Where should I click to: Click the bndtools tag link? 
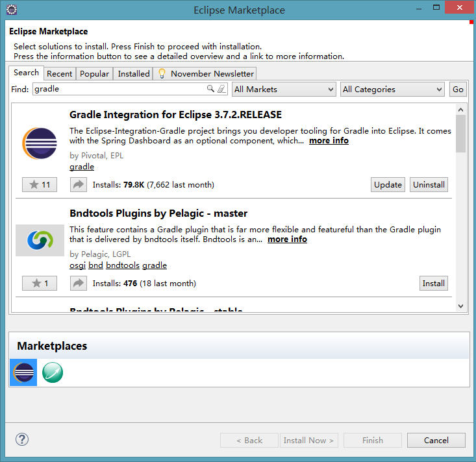pos(123,265)
